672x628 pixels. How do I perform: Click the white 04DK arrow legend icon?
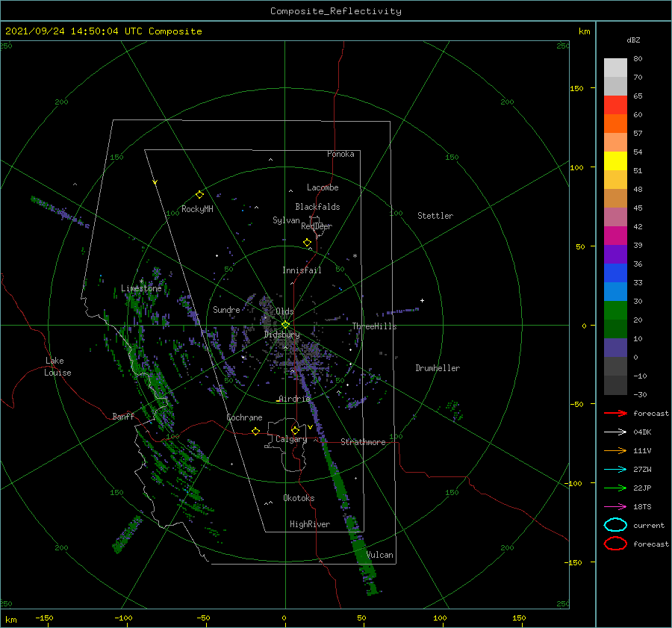point(615,432)
